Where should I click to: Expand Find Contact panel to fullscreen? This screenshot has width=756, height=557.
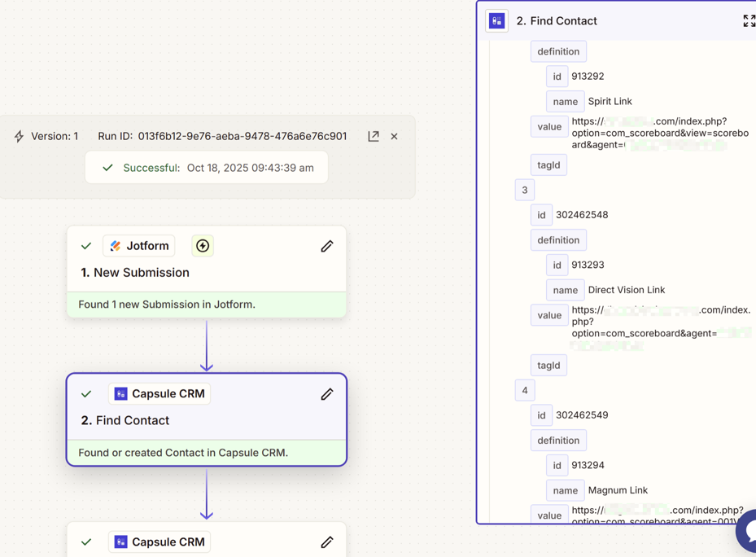click(x=749, y=21)
